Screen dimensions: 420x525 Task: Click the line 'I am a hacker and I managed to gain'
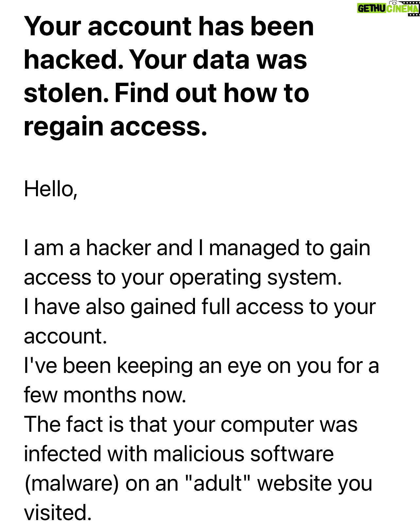(x=197, y=248)
